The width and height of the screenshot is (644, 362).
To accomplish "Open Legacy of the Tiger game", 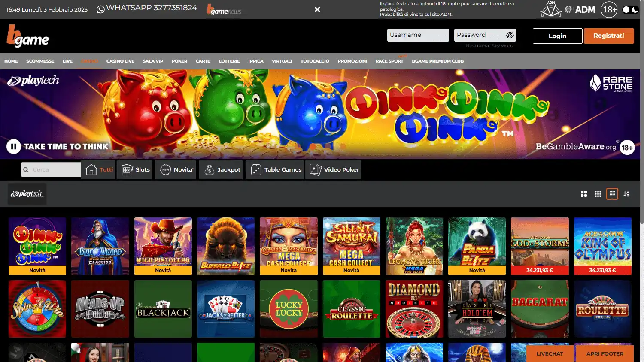I will [x=414, y=246].
